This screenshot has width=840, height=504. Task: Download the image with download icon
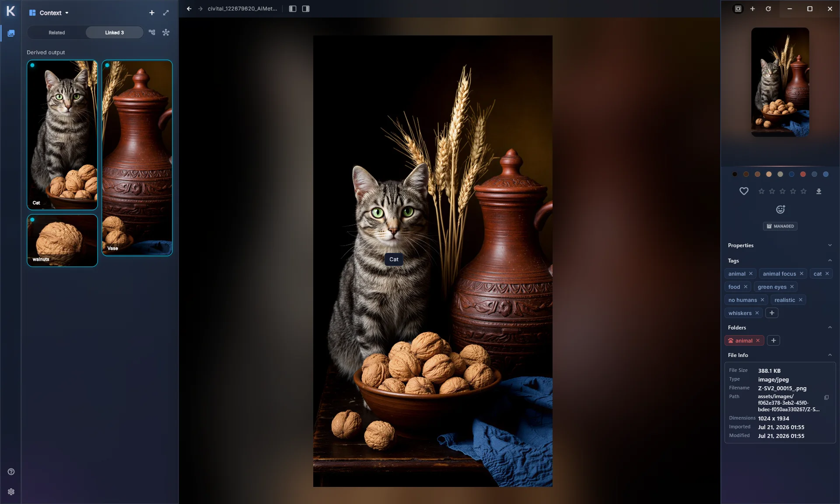click(x=819, y=191)
